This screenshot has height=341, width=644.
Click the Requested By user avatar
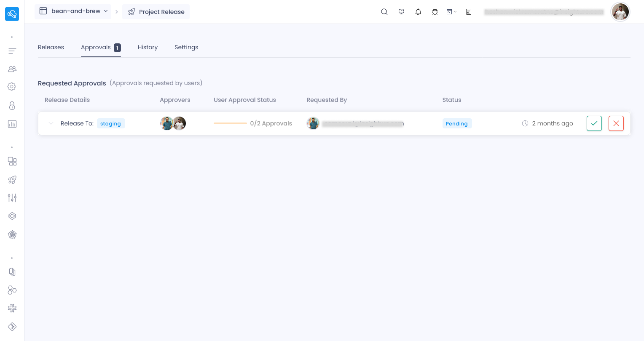tap(313, 123)
